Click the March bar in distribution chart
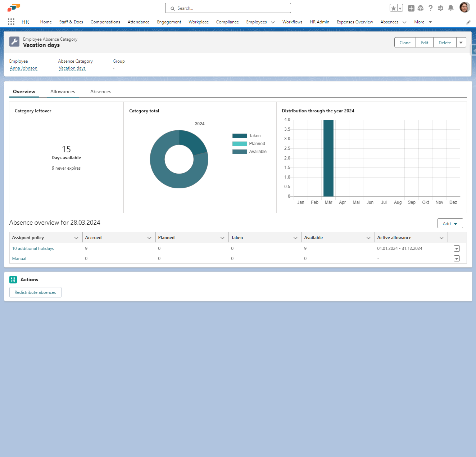The width and height of the screenshot is (476, 457). pos(328,158)
